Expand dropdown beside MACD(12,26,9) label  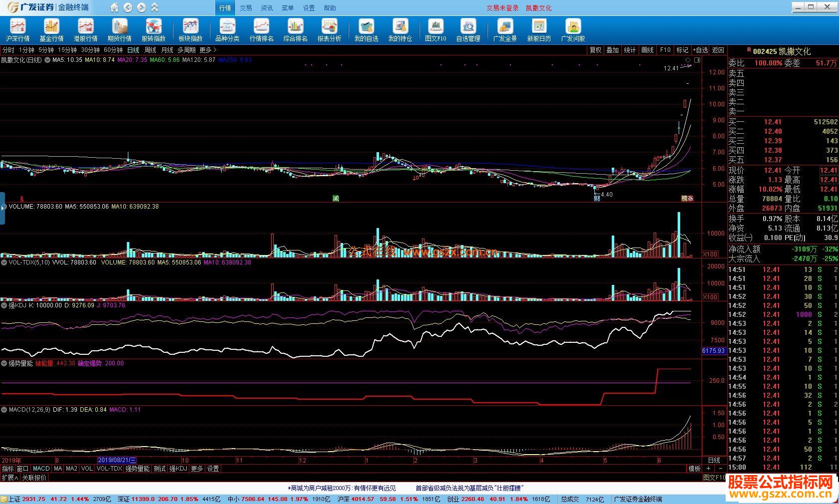(x=4, y=410)
